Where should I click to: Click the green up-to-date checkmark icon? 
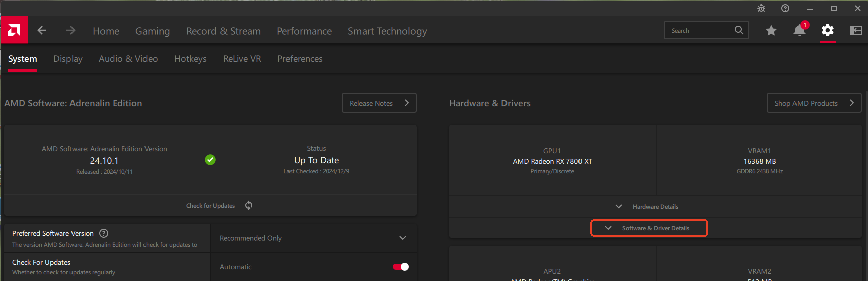pos(210,160)
